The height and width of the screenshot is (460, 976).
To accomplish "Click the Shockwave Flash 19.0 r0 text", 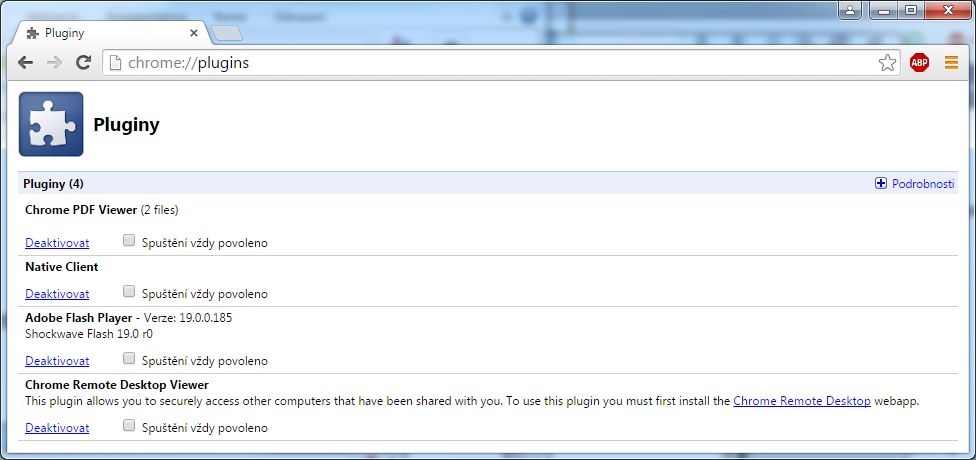I will tap(89, 334).
